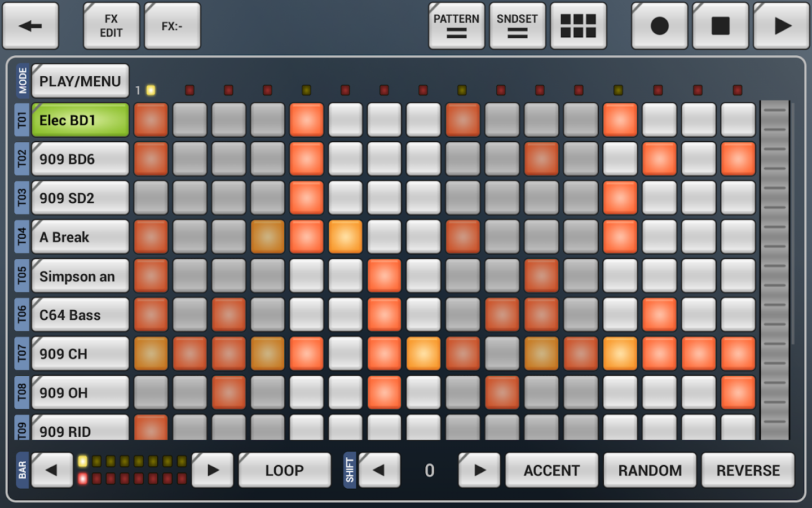This screenshot has height=508, width=812.
Task: Activate the RANDOM pattern button
Action: click(650, 470)
